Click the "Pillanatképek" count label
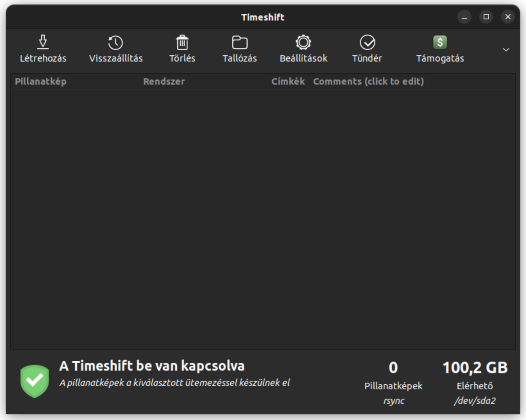Viewport: 526px width, 420px height. click(393, 386)
